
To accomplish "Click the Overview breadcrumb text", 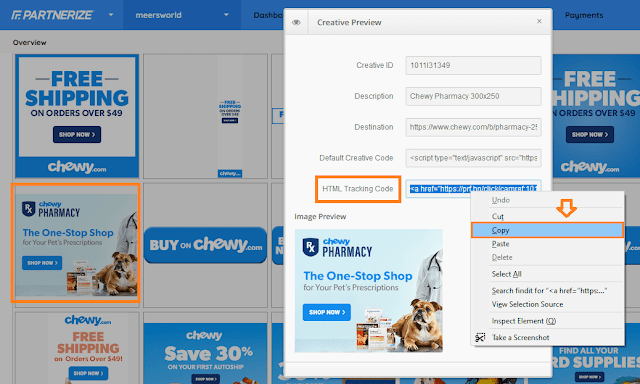I will point(29,42).
